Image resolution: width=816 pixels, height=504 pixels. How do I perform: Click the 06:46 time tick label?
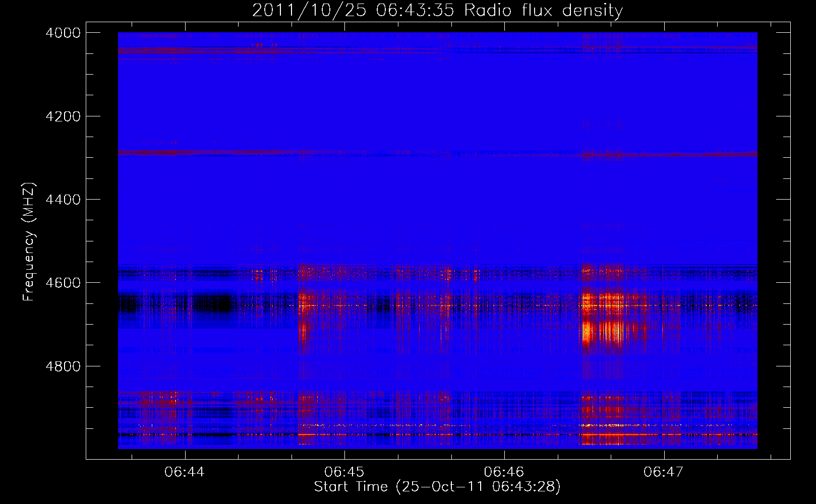504,472
